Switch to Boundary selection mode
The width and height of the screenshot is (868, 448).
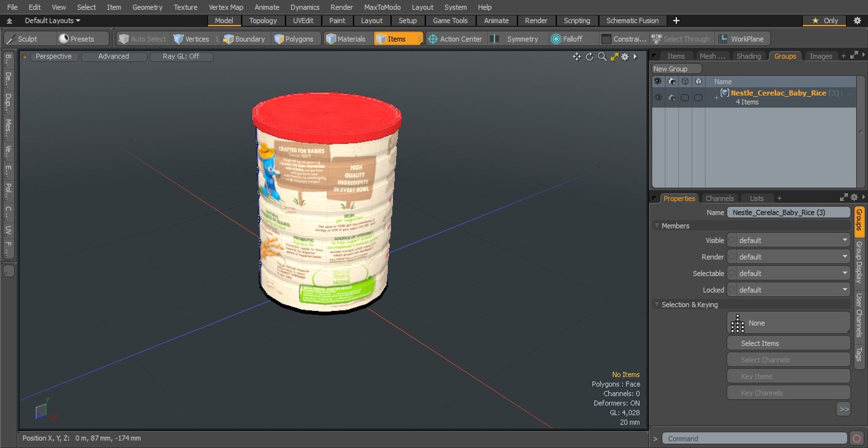pyautogui.click(x=245, y=39)
